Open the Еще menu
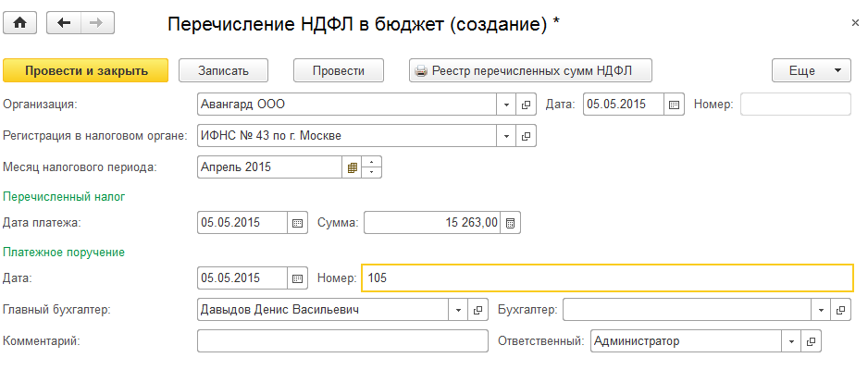Viewport: 868px width, 370px height. (x=811, y=70)
